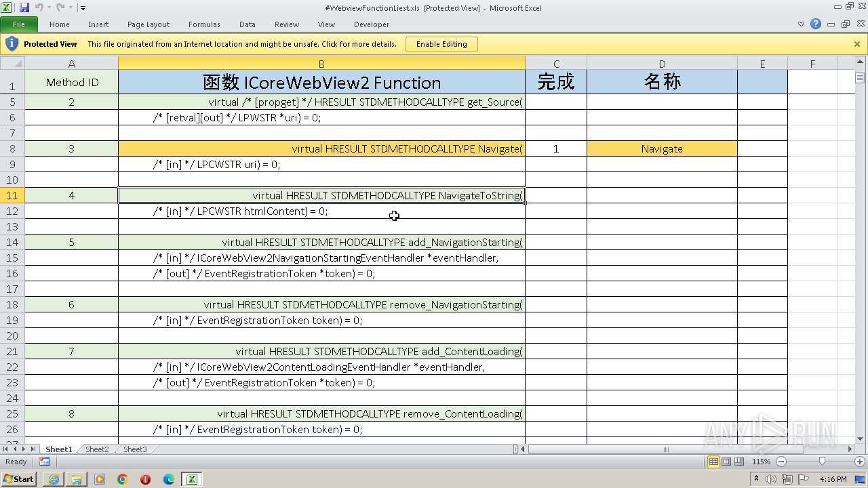Expand the ribbon with the chevron icon
868x488 pixels.
[801, 24]
